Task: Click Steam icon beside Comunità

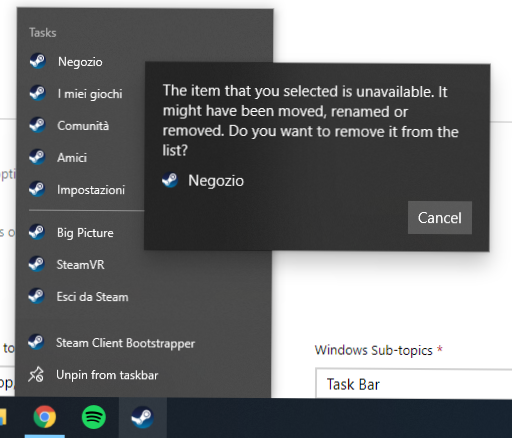Action: pos(37,125)
